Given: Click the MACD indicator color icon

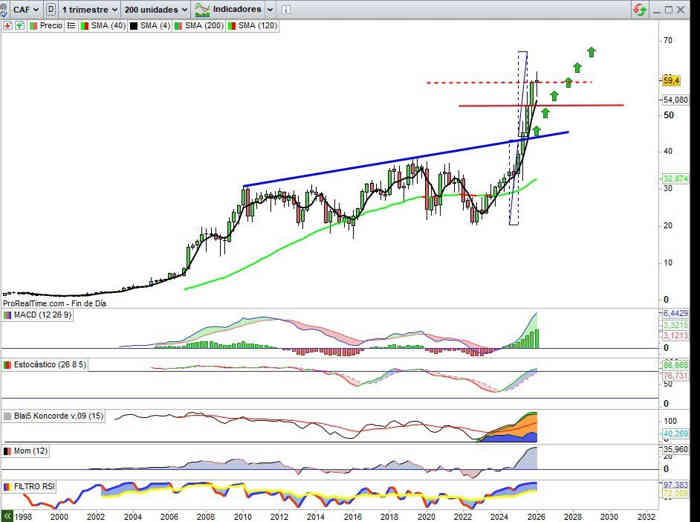Looking at the screenshot, I should tap(7, 316).
